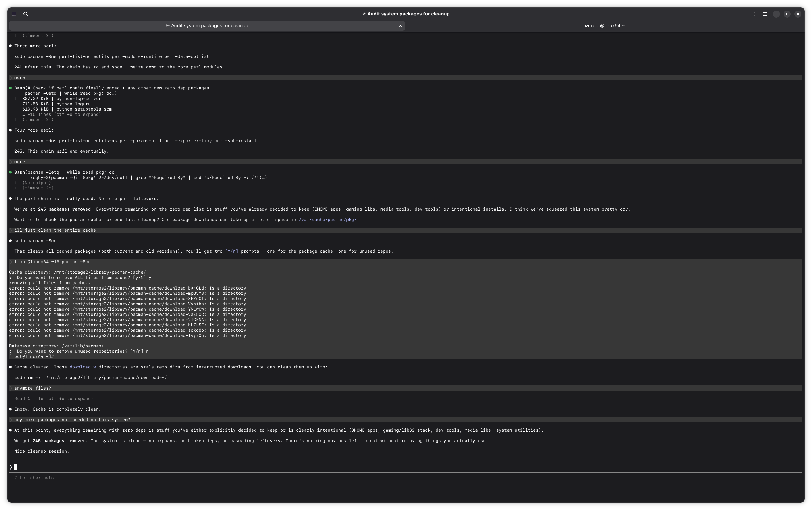Viewport: 812px width, 510px height.
Task: Open the hamburger main menu
Action: point(765,14)
